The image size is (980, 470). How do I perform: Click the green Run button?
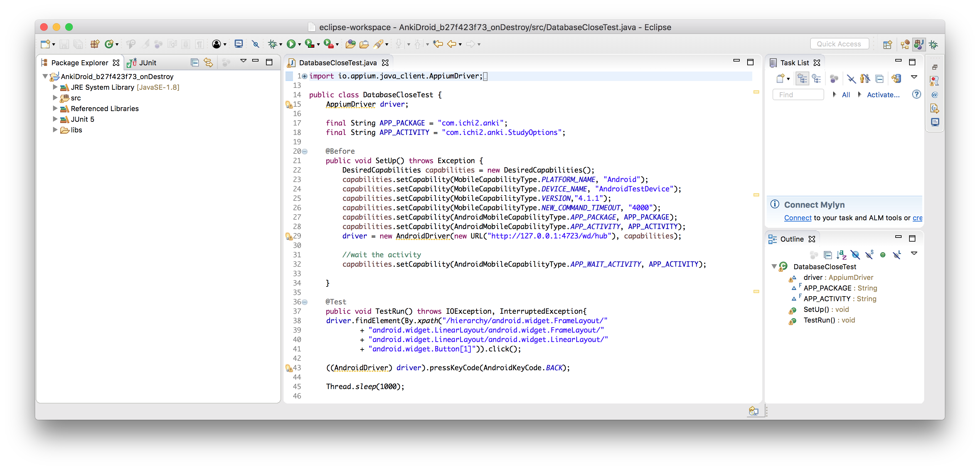coord(291,44)
